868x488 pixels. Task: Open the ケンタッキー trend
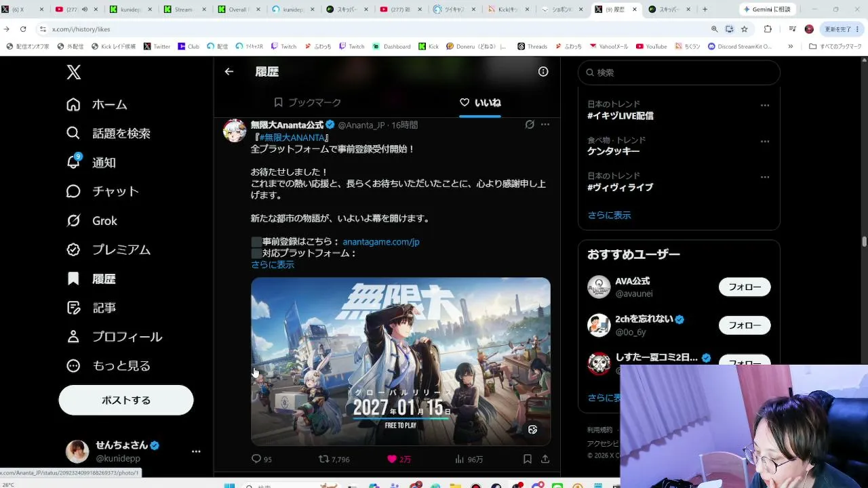pos(614,152)
